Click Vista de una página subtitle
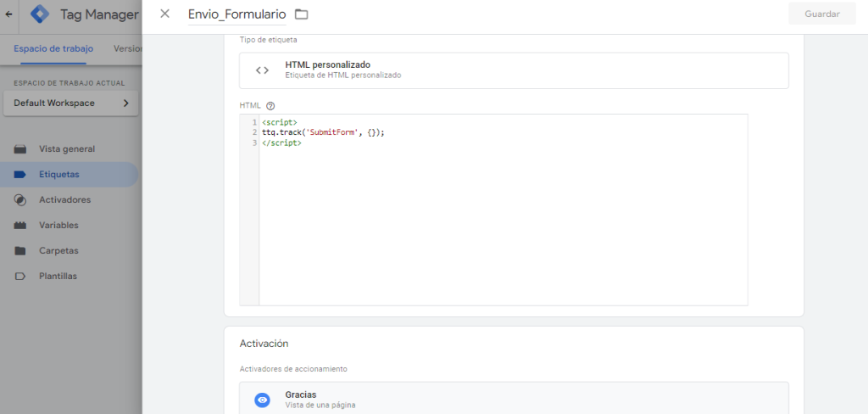The image size is (868, 414). click(320, 406)
